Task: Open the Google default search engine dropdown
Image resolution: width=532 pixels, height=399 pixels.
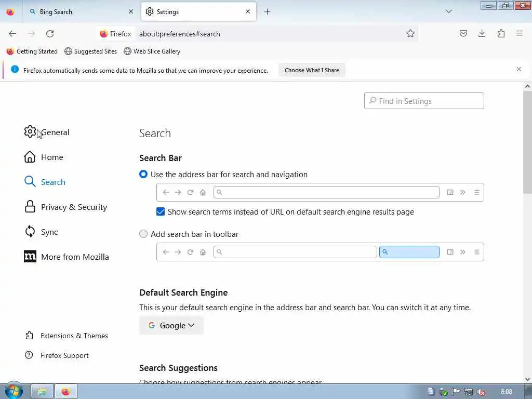Action: coord(171,325)
